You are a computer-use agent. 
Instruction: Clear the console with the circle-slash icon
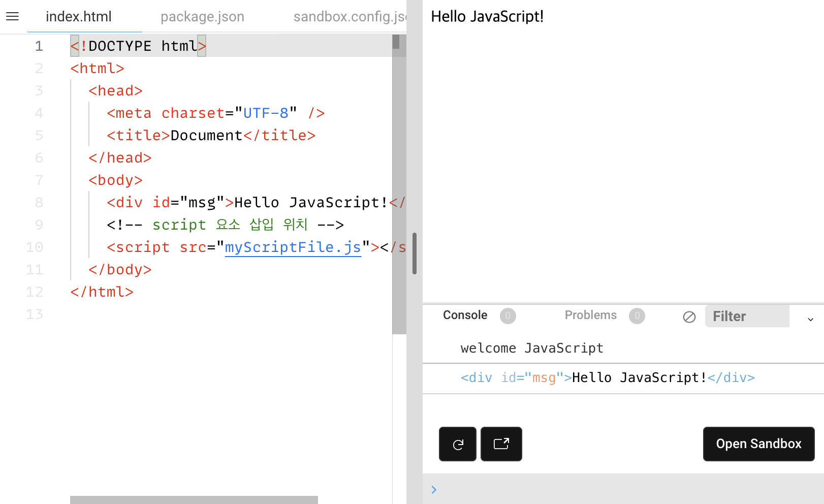coord(689,317)
